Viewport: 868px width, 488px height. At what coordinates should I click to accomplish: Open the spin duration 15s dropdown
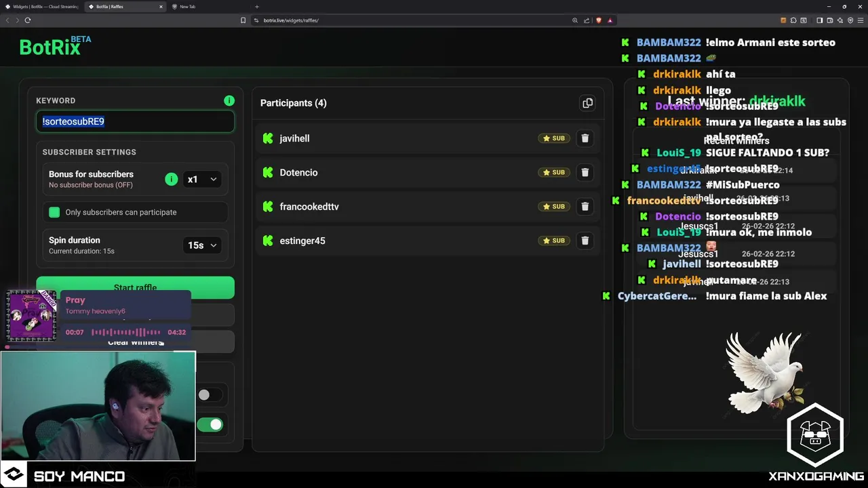pyautogui.click(x=202, y=245)
